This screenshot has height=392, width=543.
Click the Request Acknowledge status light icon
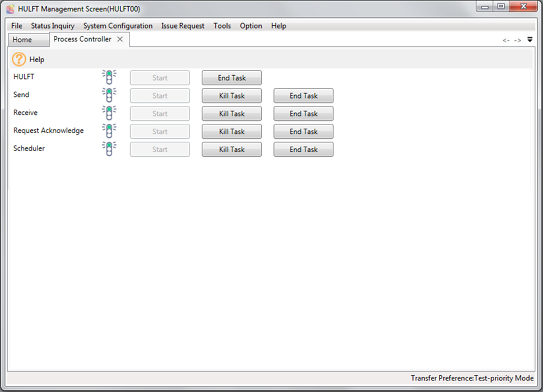click(x=109, y=131)
